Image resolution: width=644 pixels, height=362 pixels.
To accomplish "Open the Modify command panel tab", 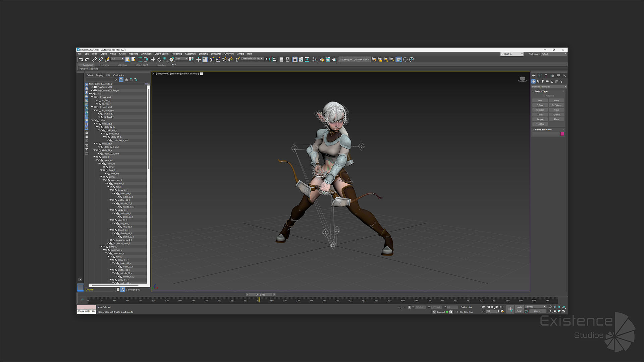I will 540,76.
